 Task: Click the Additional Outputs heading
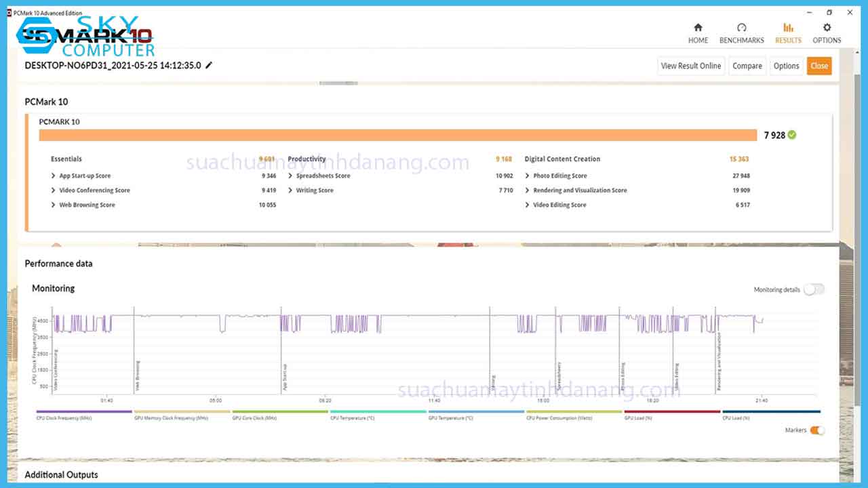[x=62, y=474]
